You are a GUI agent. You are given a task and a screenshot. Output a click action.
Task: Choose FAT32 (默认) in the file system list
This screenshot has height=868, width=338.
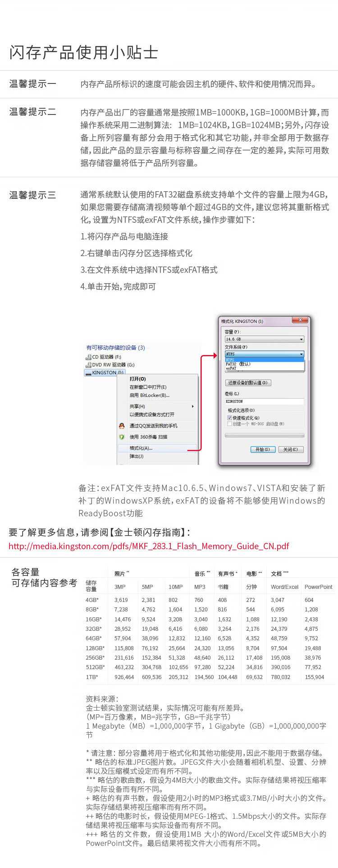pos(238,364)
